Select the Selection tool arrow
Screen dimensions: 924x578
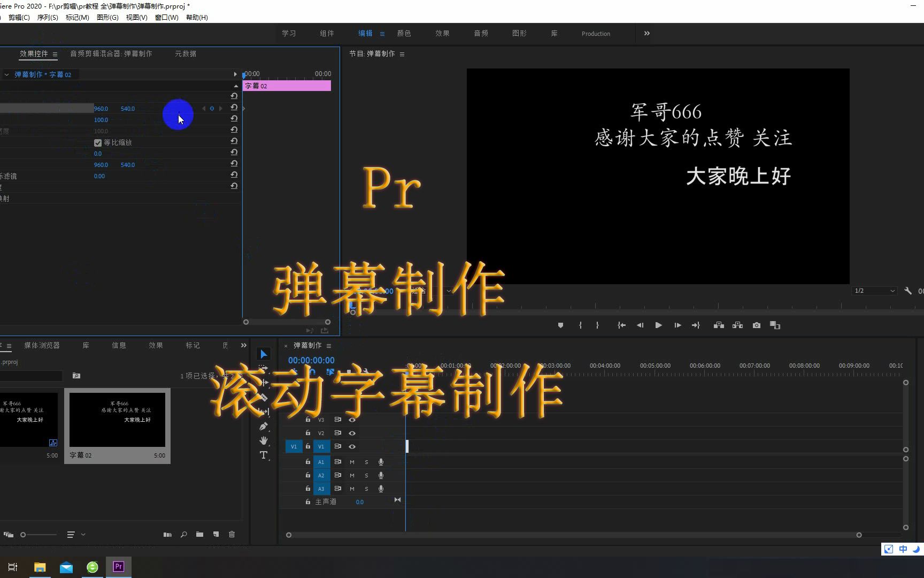264,354
